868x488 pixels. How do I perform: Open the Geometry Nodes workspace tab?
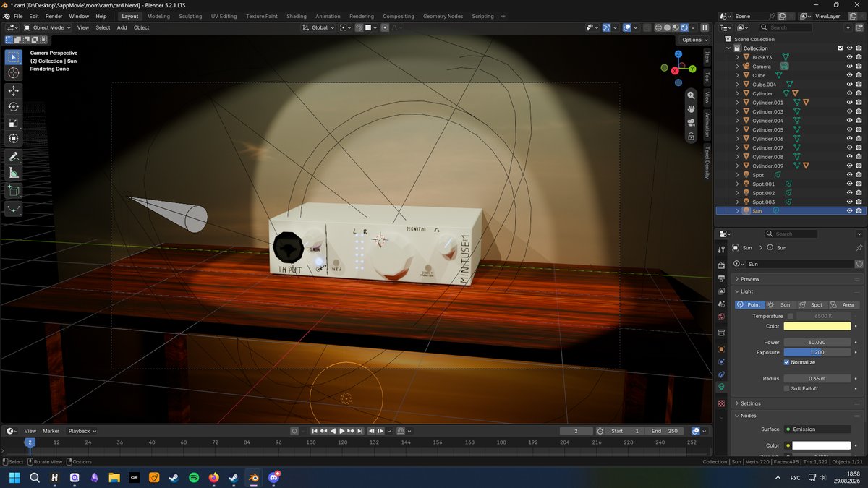click(443, 16)
